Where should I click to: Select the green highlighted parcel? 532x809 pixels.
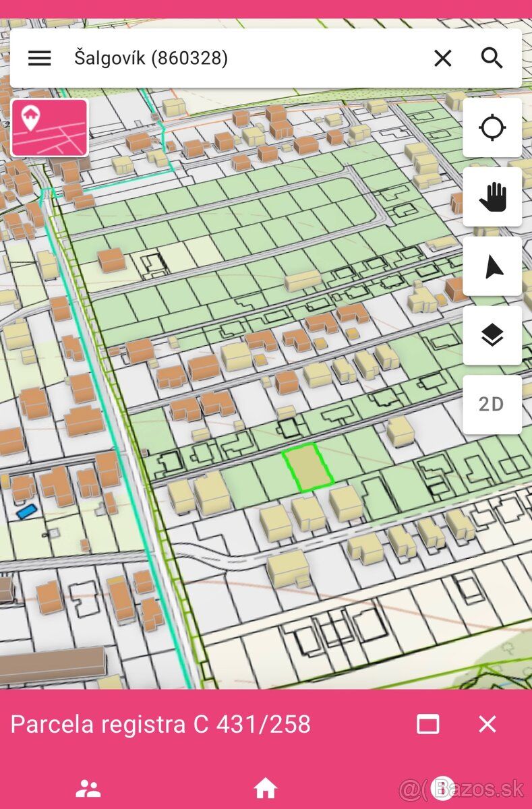308,466
